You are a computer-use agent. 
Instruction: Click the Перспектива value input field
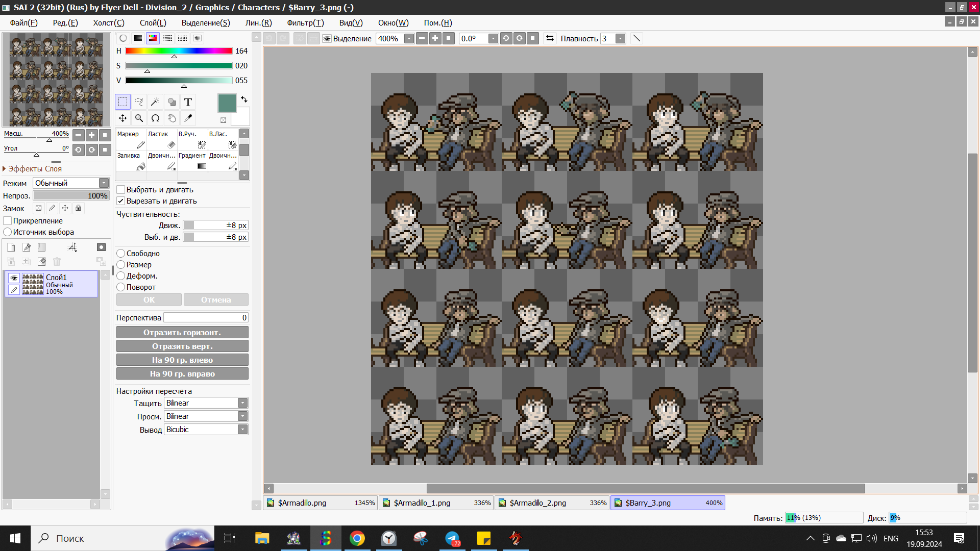206,317
